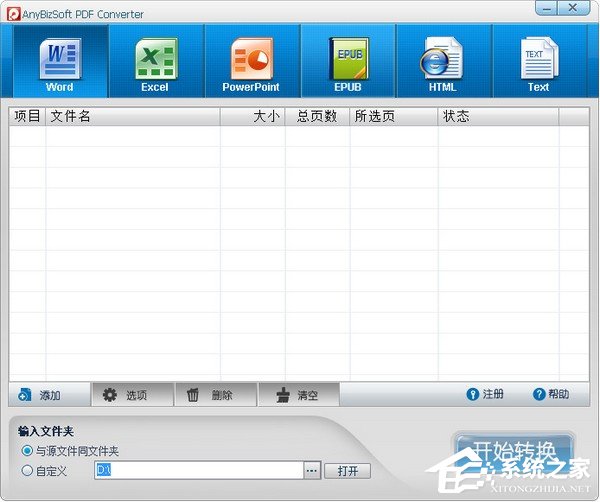Click the AnyBizSoft app icon in title bar
This screenshot has height=502, width=600.
point(14,14)
